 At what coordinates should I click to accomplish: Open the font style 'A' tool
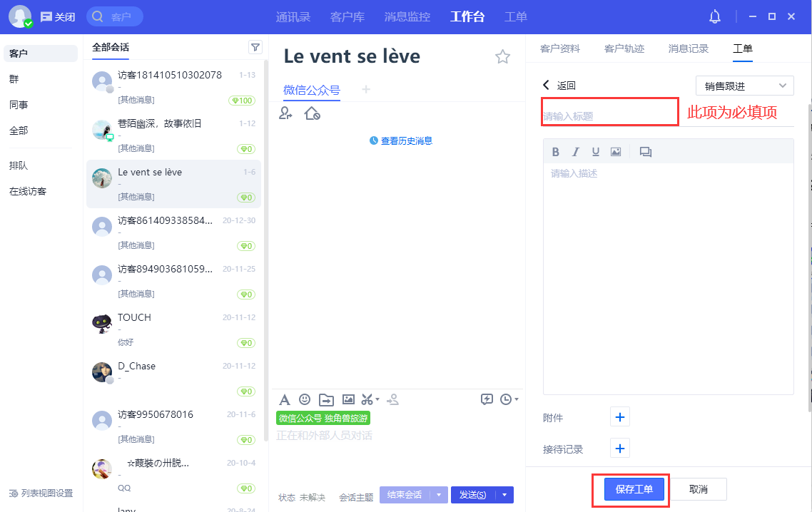coord(284,399)
